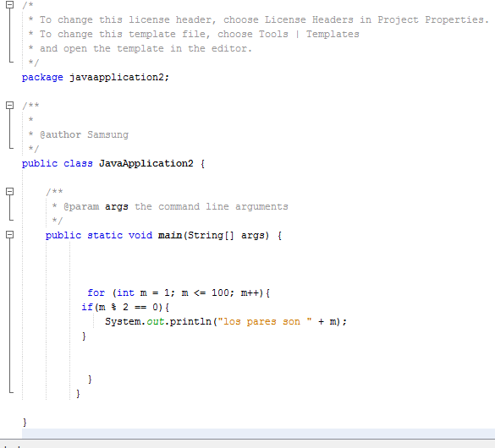The image size is (495, 448).
Task: Click the 'println' method call
Action: 190,321
